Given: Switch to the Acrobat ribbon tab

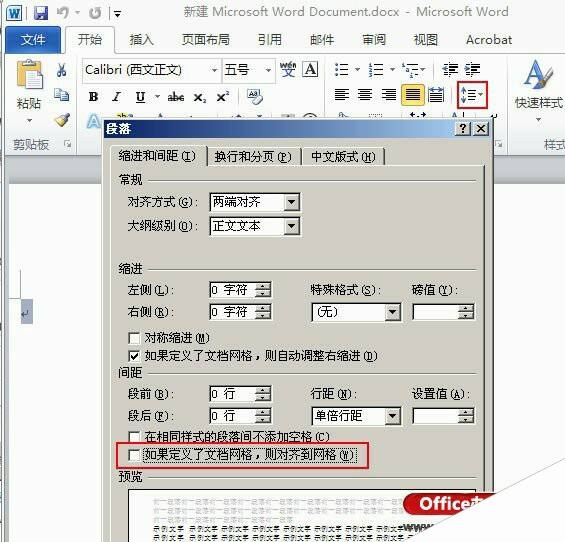Looking at the screenshot, I should point(489,40).
